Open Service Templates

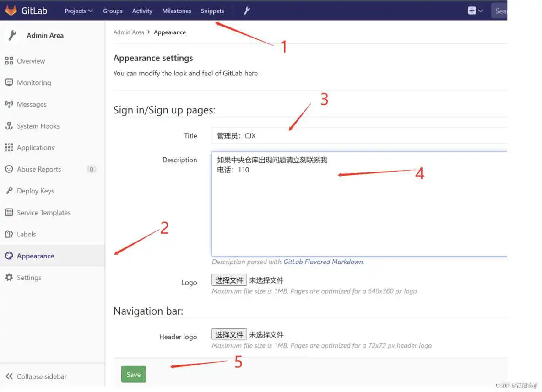43,212
